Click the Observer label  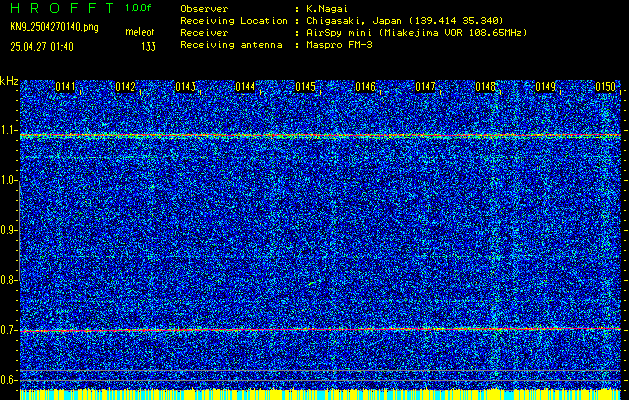[204, 9]
